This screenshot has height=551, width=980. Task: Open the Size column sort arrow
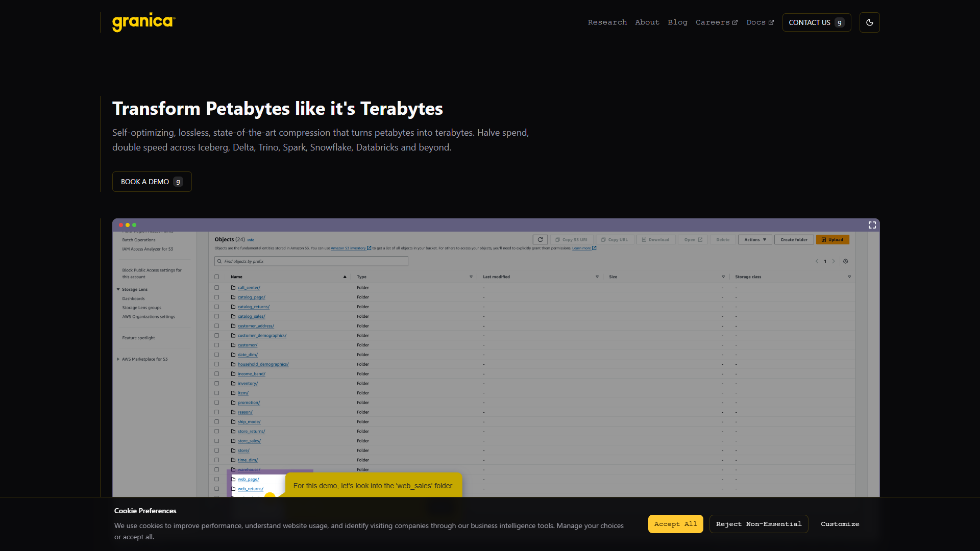click(x=723, y=277)
